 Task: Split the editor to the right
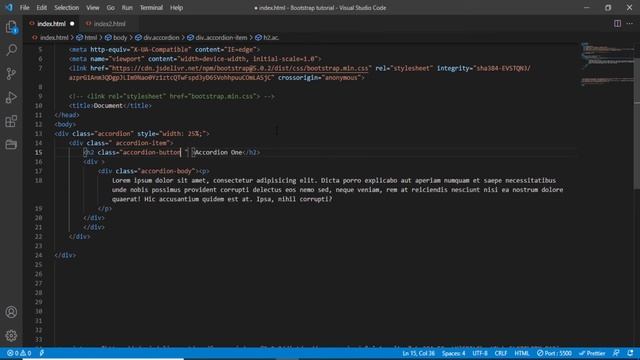tap(617, 24)
